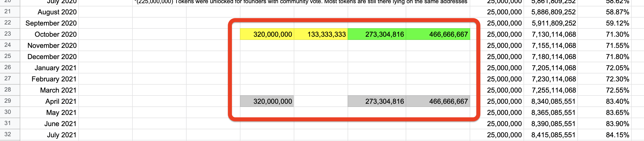
Task: Select row 29 header
Action: pyautogui.click(x=8, y=101)
